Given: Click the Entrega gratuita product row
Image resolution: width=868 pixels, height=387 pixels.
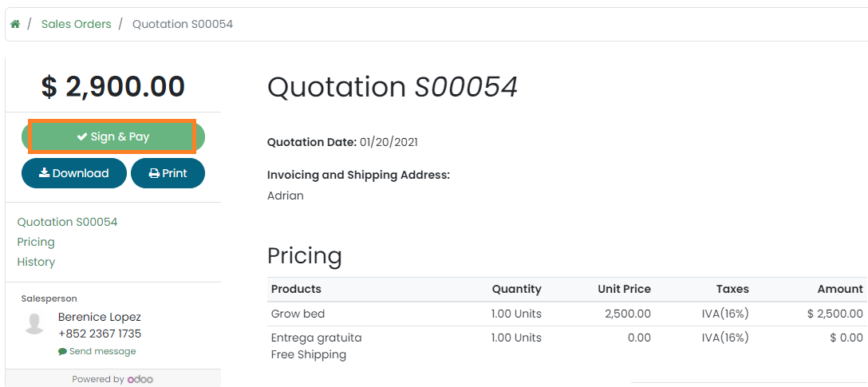Looking at the screenshot, I should click(316, 338).
